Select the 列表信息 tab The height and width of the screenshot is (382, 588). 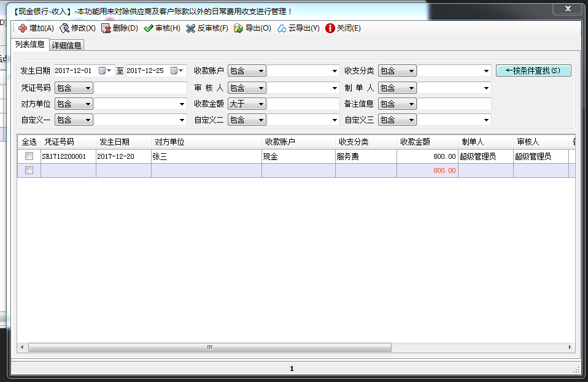[x=29, y=44]
